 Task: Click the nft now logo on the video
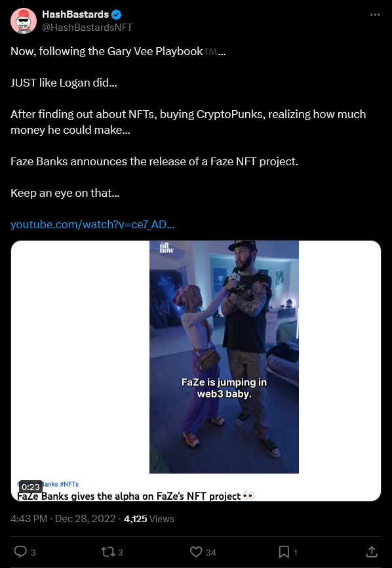167,247
